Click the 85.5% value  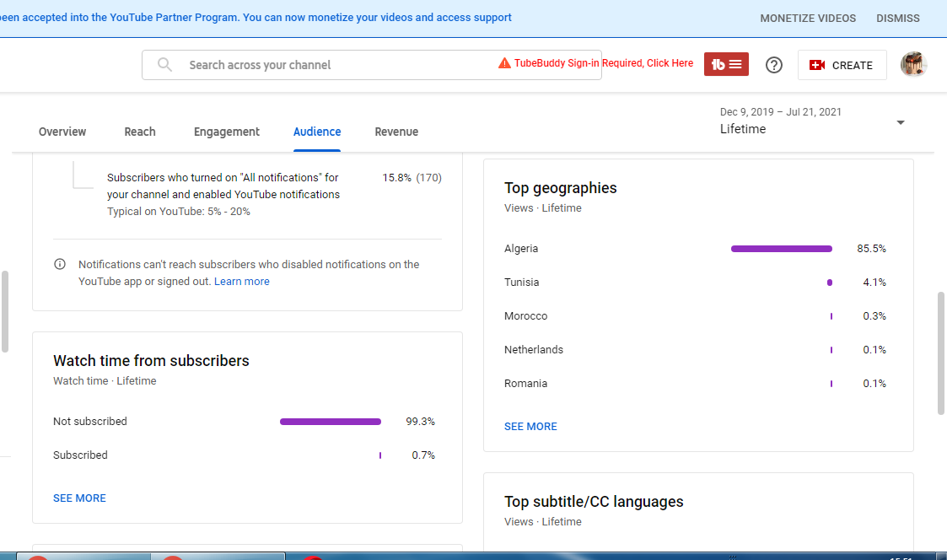coord(871,249)
